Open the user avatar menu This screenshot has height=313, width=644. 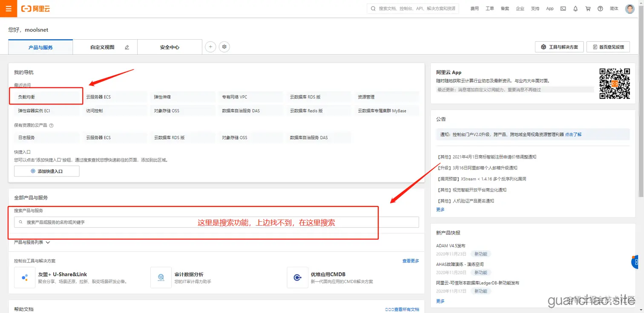[630, 9]
